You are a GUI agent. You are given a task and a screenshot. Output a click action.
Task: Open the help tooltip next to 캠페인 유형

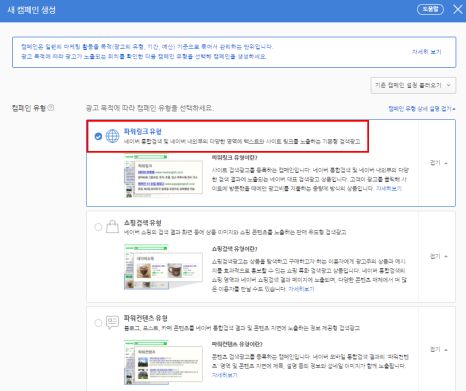point(51,108)
